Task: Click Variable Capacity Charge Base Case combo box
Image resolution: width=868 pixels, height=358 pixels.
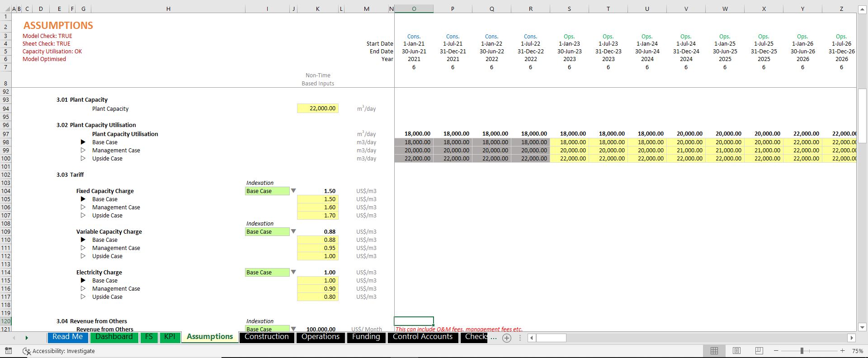Action: tap(267, 231)
